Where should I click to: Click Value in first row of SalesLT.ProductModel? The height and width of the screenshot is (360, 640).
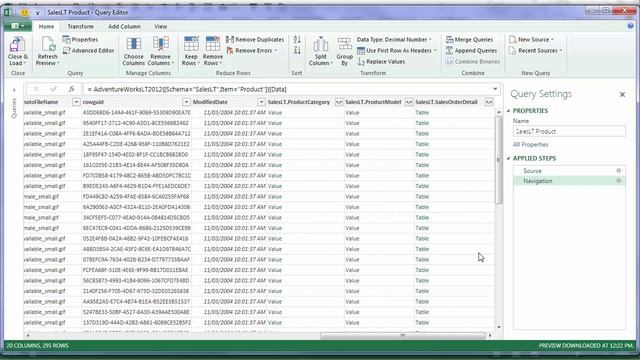tap(352, 112)
